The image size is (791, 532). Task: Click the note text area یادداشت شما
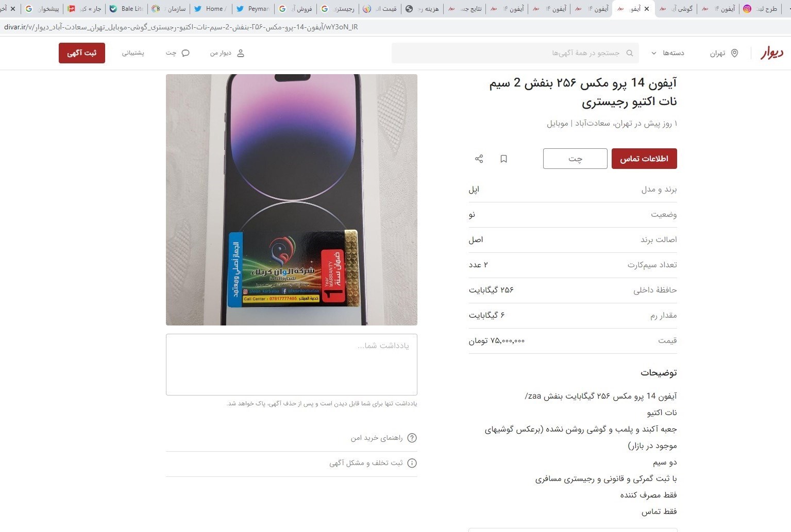(292, 365)
